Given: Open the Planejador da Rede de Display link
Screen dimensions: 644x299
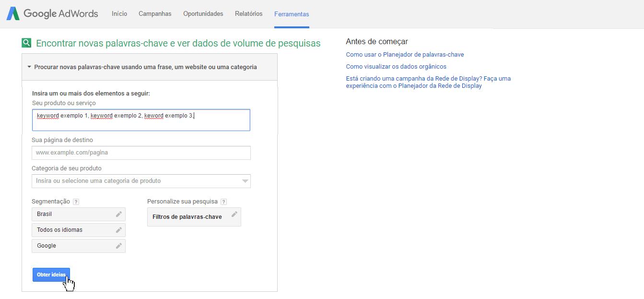Looking at the screenshot, I should pos(428,82).
